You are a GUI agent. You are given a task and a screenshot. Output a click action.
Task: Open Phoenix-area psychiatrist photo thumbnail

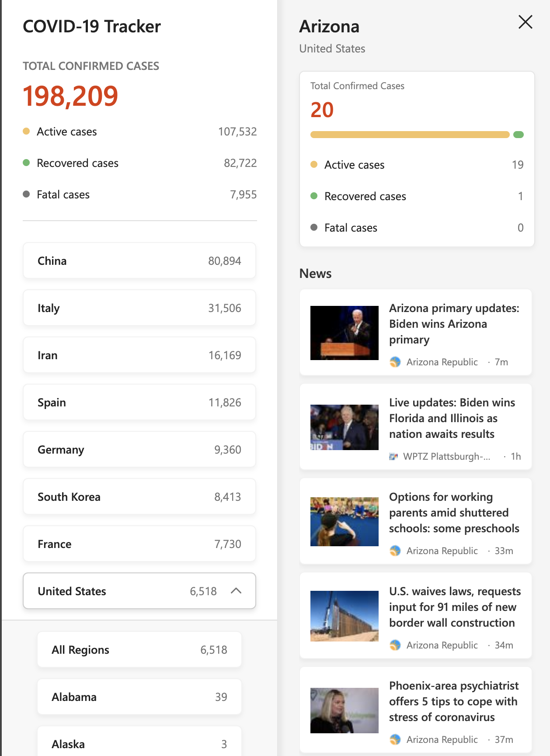pos(345,711)
